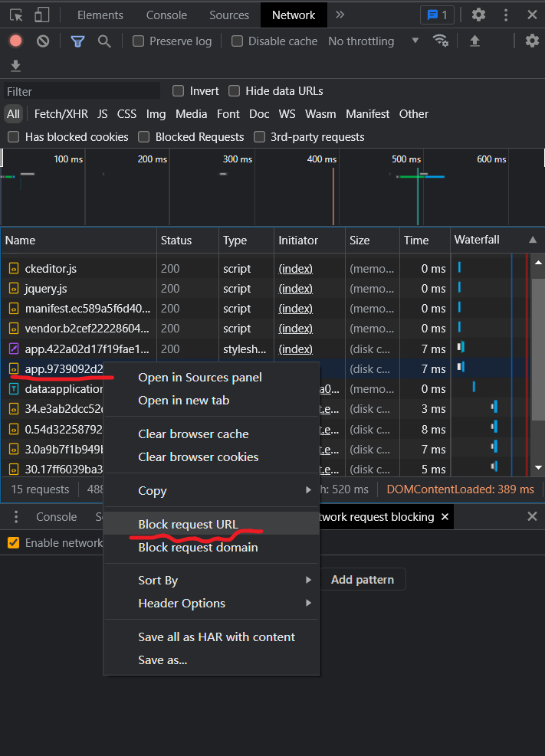Viewport: 545px width, 756px height.
Task: Open network conditions wifi icon
Action: tap(440, 41)
